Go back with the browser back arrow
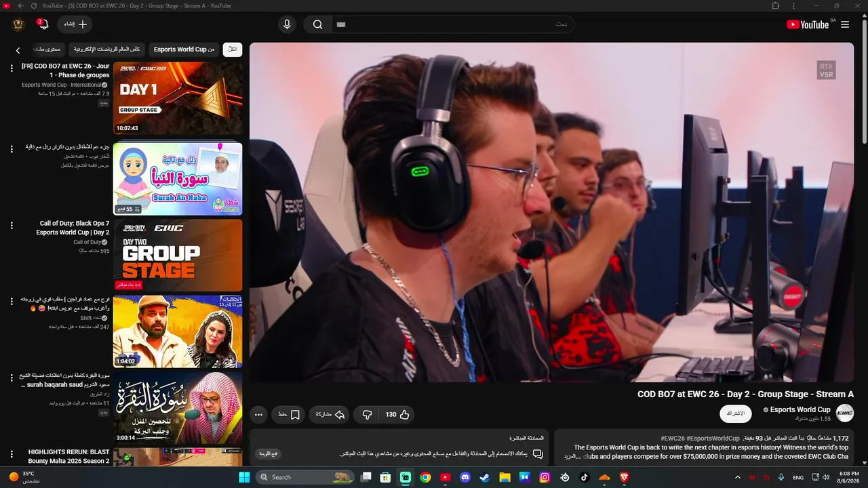 click(x=20, y=6)
